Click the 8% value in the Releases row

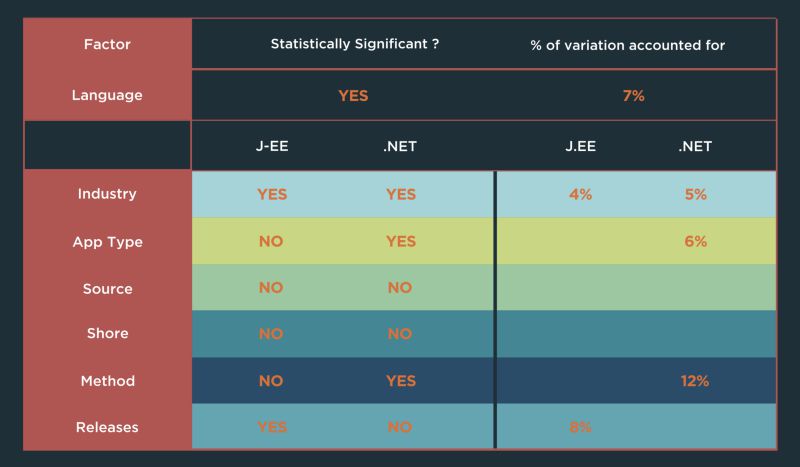pos(580,428)
